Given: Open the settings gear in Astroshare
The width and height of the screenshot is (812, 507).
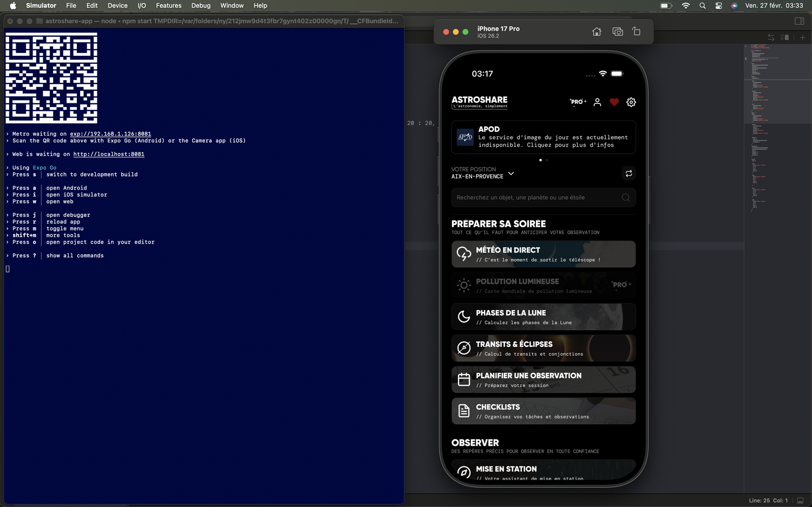Looking at the screenshot, I should click(x=631, y=102).
